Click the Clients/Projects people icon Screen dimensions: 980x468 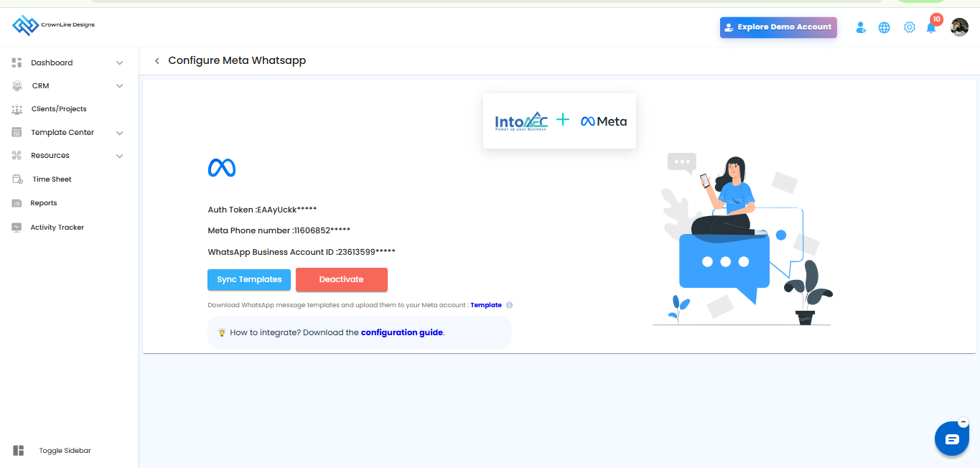(x=17, y=109)
